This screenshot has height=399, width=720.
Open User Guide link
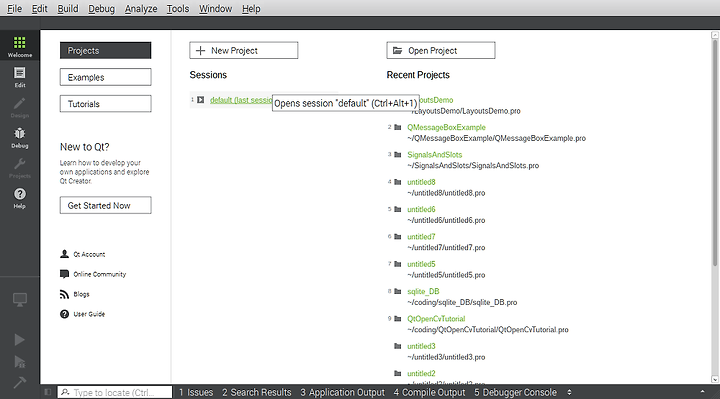(x=89, y=314)
